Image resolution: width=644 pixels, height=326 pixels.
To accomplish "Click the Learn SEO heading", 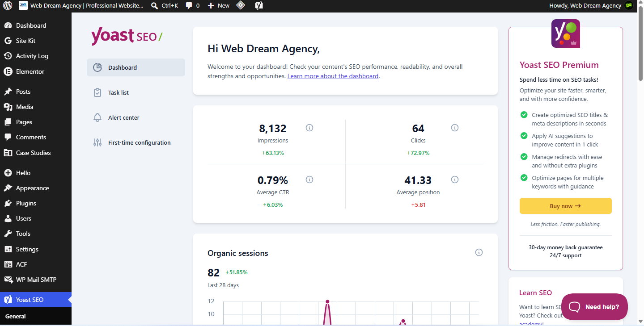I will tap(536, 293).
